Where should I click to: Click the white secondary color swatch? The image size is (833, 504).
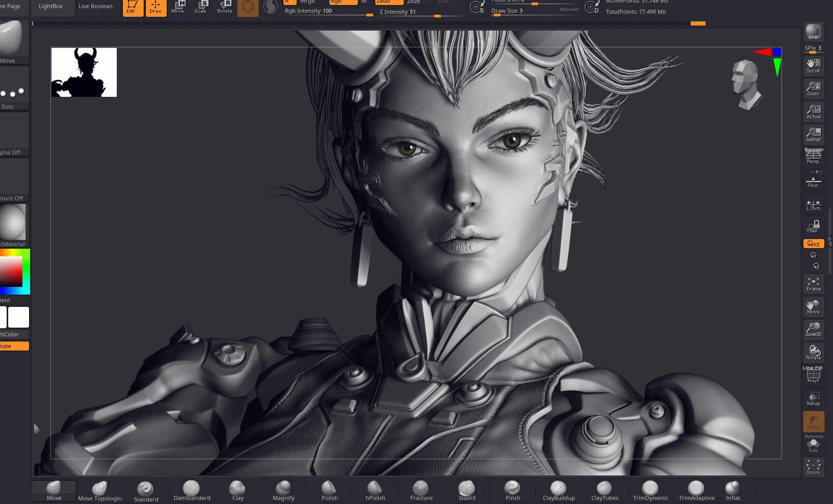point(18,317)
